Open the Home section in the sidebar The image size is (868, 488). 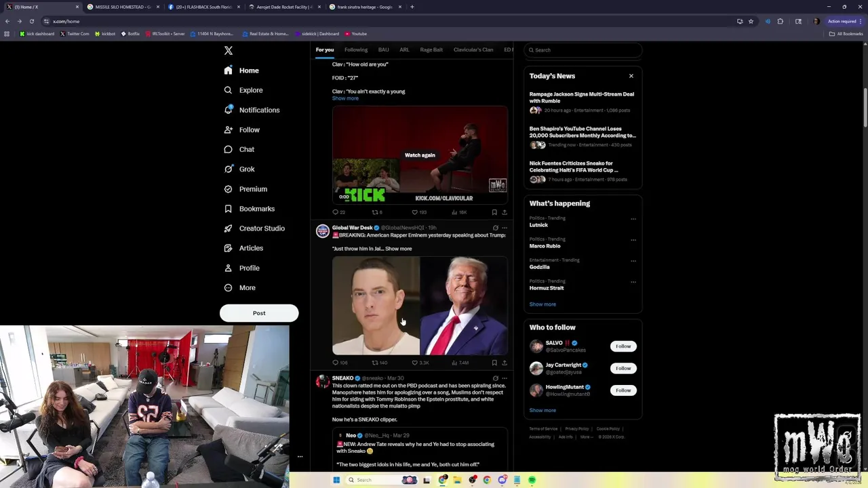pos(241,70)
